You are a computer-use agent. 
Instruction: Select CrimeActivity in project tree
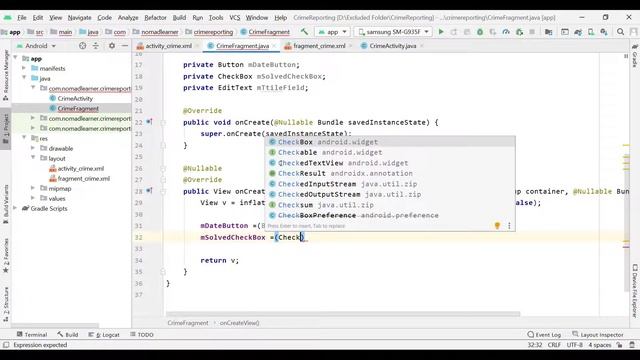pyautogui.click(x=75, y=98)
